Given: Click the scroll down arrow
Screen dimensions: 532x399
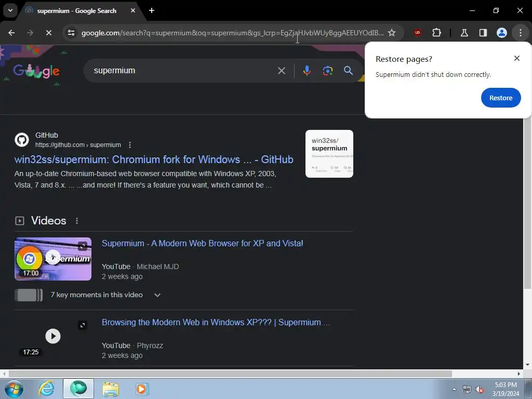Looking at the screenshot, I should click(527, 365).
